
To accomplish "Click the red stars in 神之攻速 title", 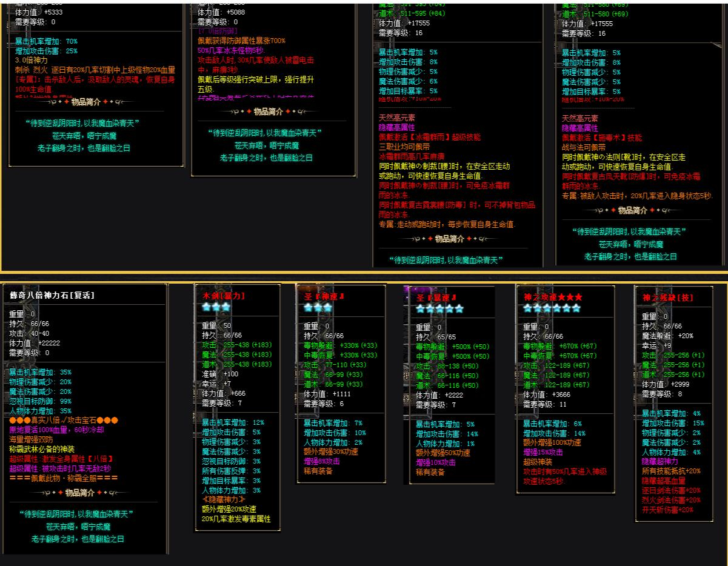I will coord(570,298).
